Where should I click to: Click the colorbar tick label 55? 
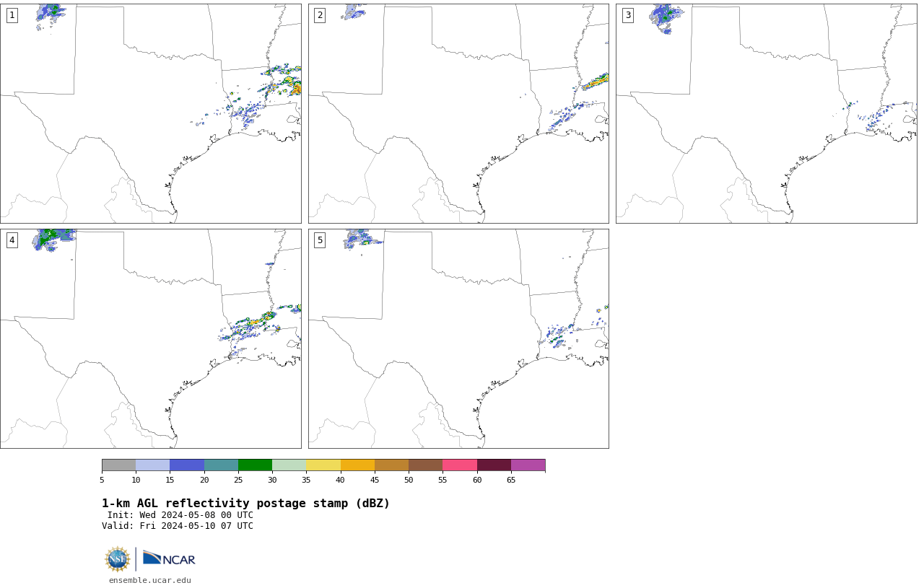[443, 480]
